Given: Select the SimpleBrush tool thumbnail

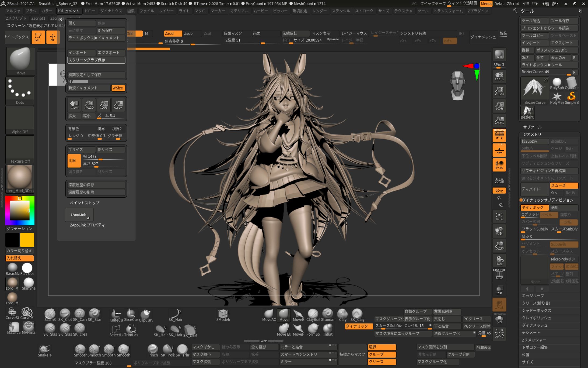Looking at the screenshot, I should [572, 98].
